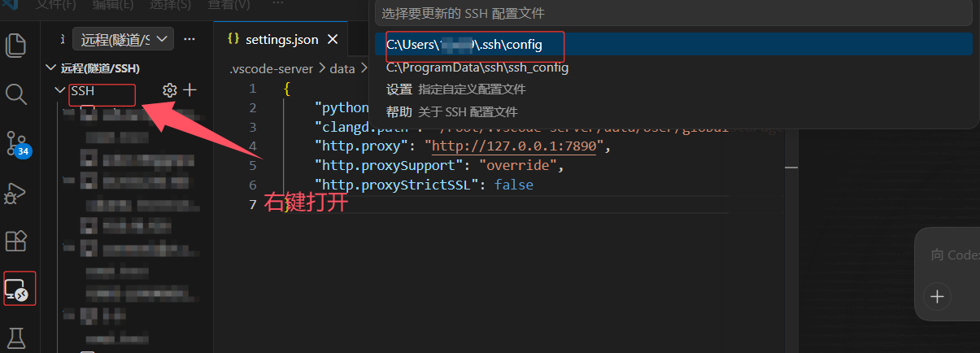The width and height of the screenshot is (980, 353).
Task: Add a new SSH remote with plus icon
Action: tap(189, 90)
